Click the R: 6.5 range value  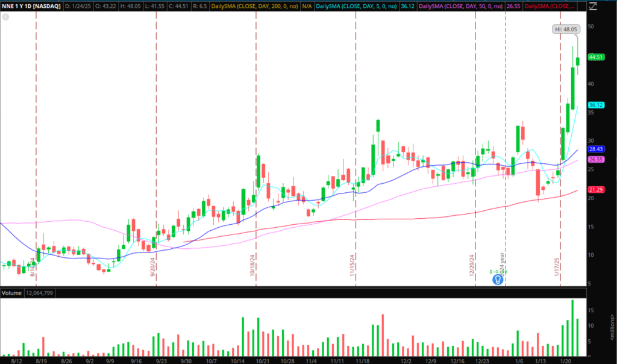199,6
